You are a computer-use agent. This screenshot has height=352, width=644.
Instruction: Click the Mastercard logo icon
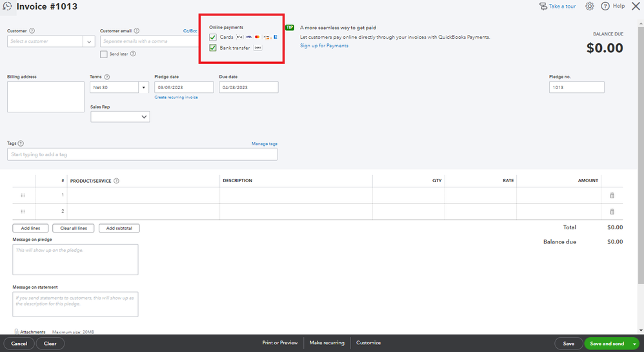tap(257, 37)
